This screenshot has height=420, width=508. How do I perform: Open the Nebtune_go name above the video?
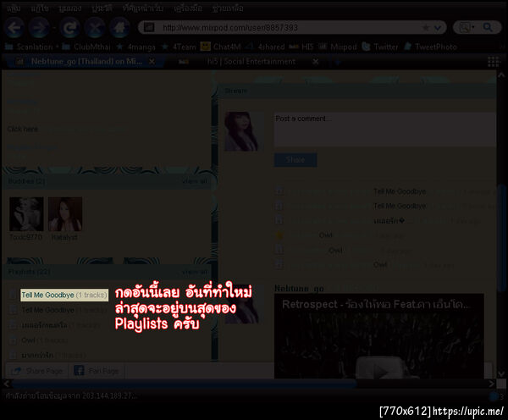[x=299, y=289]
